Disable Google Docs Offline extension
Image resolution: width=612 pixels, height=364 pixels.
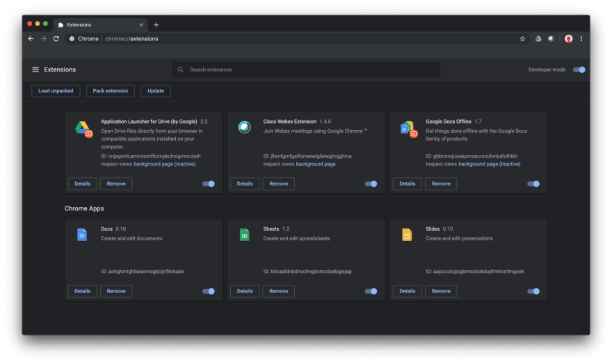click(x=533, y=184)
